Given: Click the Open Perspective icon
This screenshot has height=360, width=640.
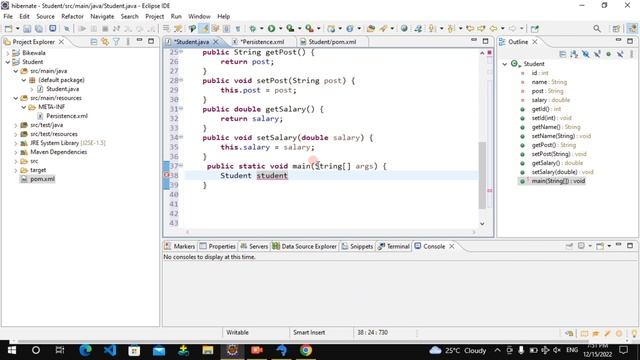Looking at the screenshot, I should 616,29.
